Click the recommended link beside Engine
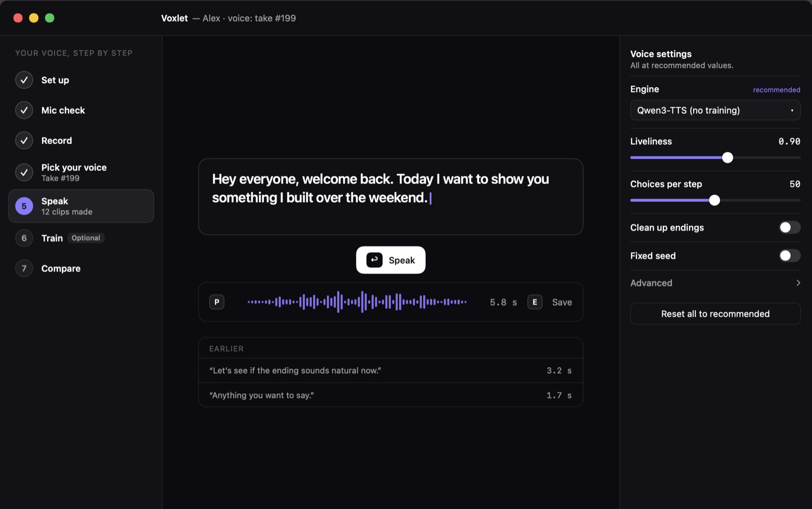This screenshot has height=509, width=812. (x=776, y=90)
